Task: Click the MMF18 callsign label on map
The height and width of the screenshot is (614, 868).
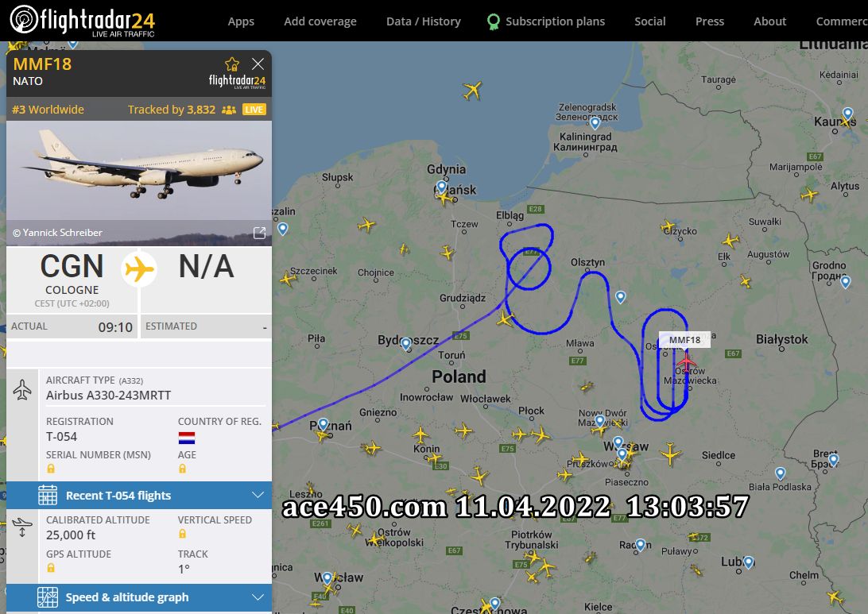Action: pyautogui.click(x=684, y=340)
